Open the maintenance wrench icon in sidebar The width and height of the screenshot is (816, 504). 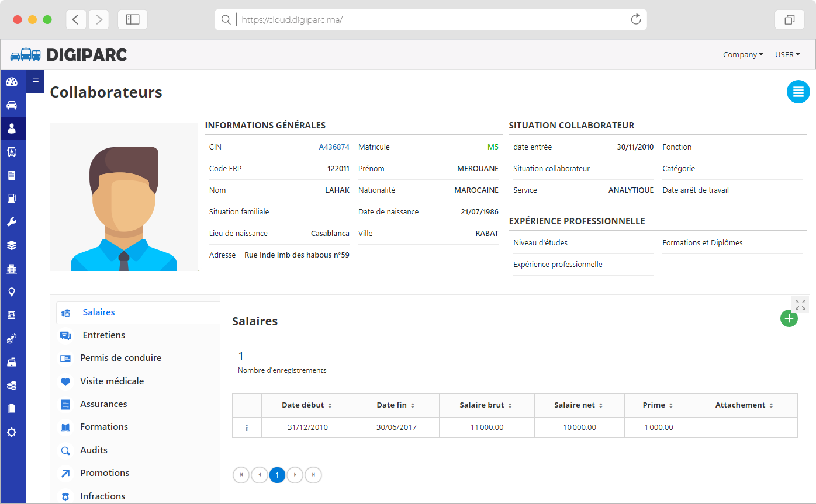[x=12, y=222]
